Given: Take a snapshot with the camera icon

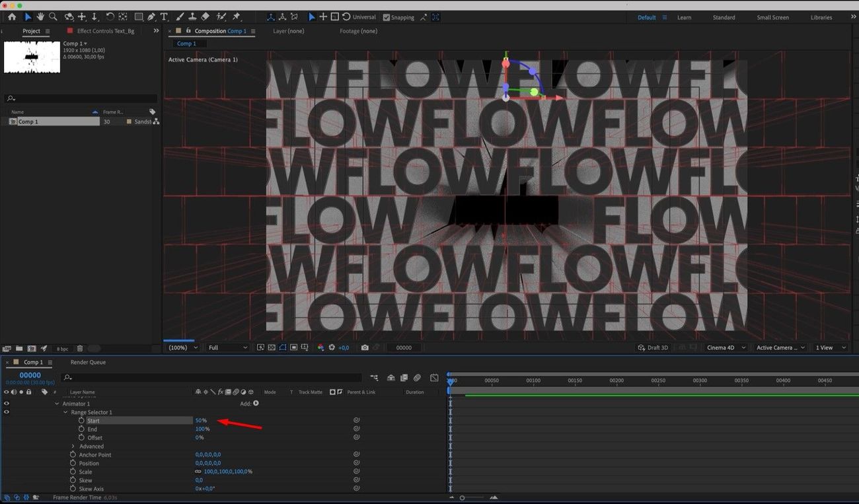Looking at the screenshot, I should point(365,347).
